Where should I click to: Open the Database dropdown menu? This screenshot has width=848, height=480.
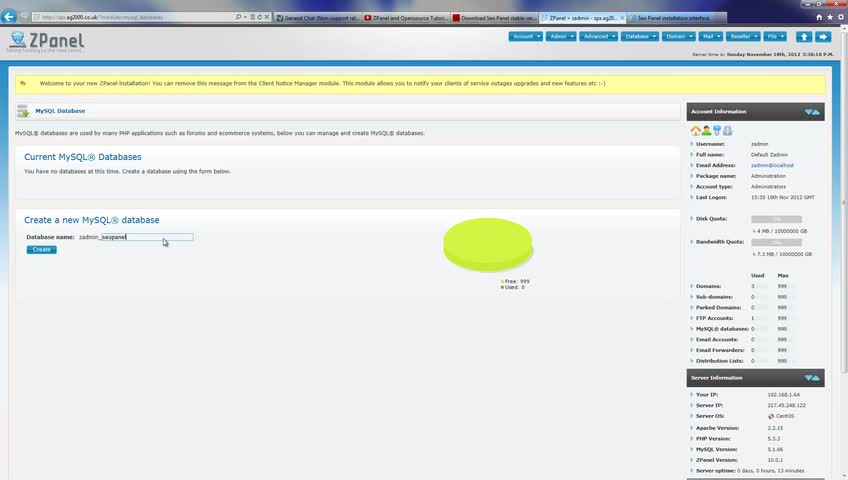[639, 36]
